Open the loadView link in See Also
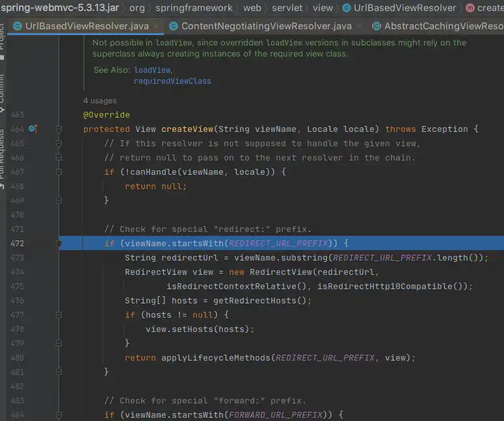 (152, 70)
